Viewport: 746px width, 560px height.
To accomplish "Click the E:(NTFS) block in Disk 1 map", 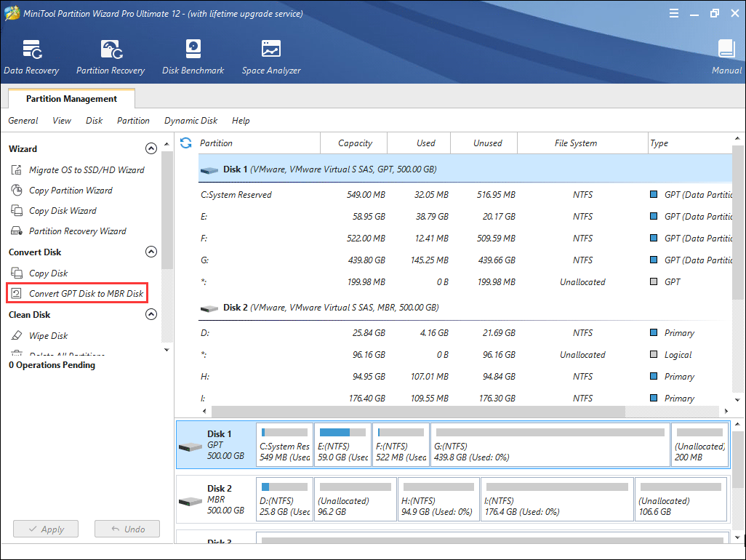I will (x=343, y=445).
